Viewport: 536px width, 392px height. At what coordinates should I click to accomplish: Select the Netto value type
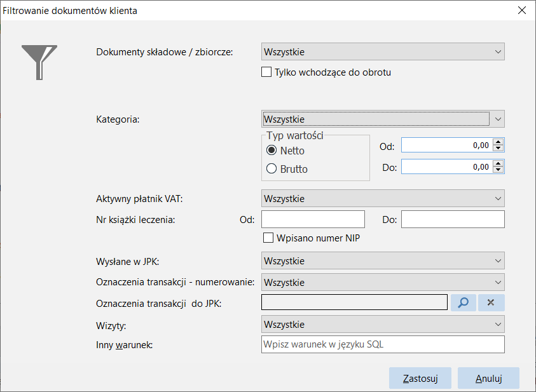(x=271, y=150)
